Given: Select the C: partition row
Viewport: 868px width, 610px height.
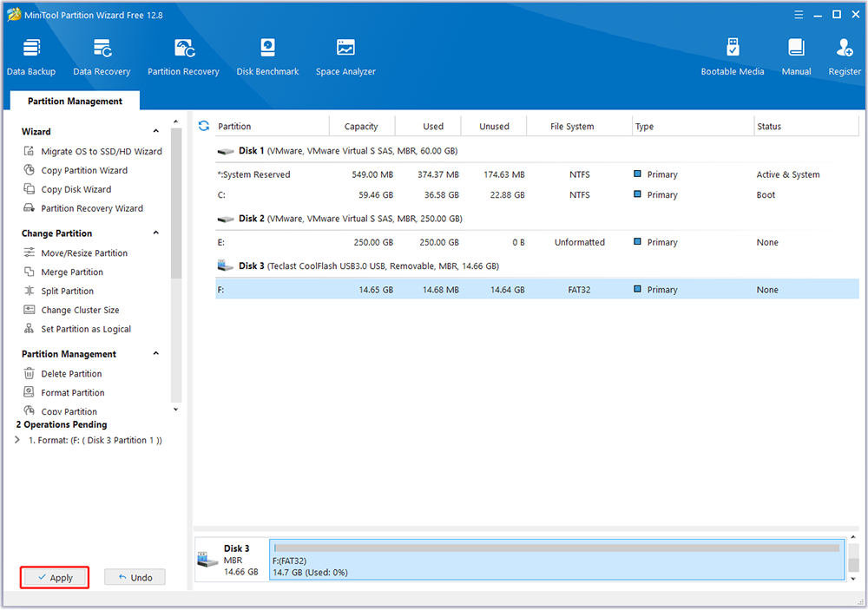Looking at the screenshot, I should point(537,195).
